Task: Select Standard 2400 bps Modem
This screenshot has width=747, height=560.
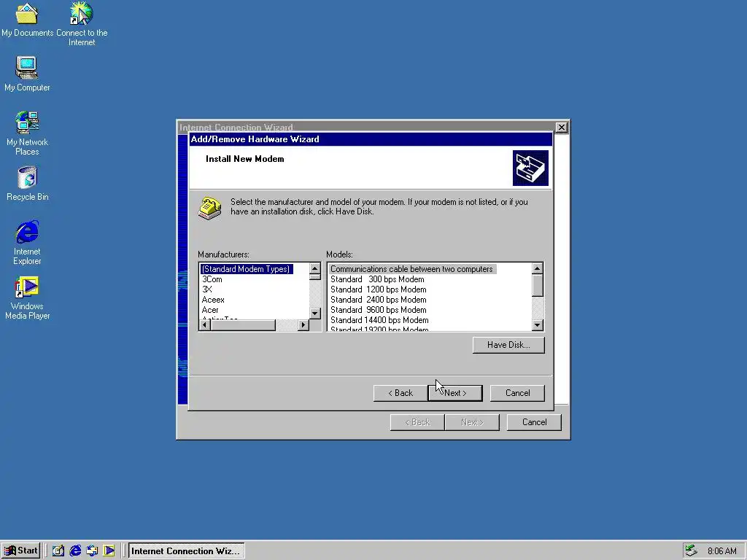Action: (x=379, y=300)
